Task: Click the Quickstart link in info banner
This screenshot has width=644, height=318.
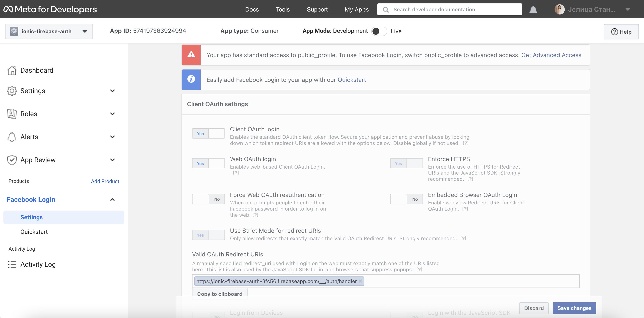Action: coord(352,79)
